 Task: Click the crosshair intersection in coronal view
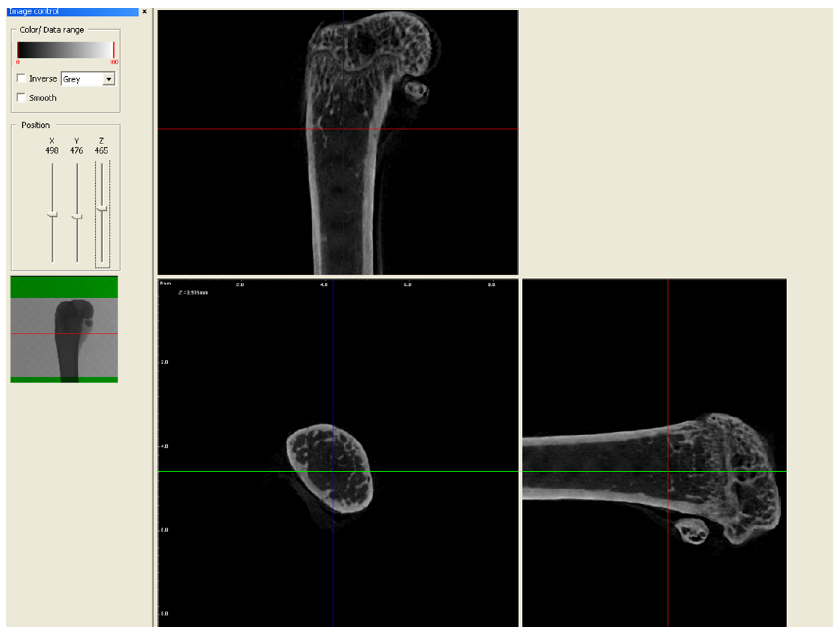pyautogui.click(x=343, y=129)
